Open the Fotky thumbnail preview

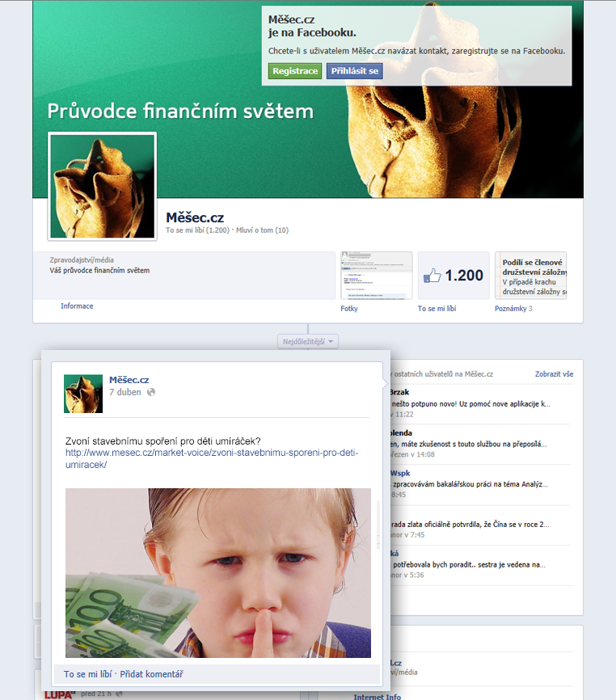(x=376, y=276)
